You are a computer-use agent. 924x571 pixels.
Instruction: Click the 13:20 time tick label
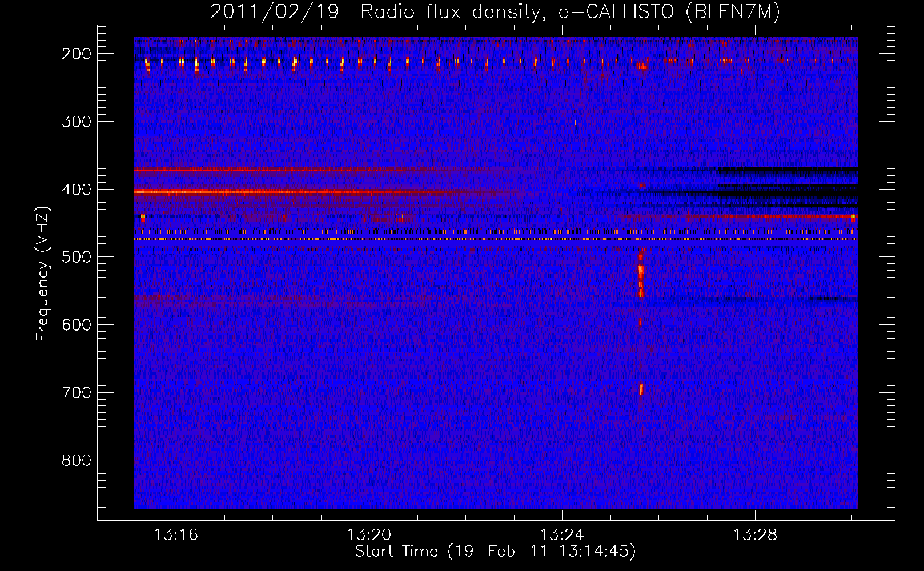tap(369, 535)
